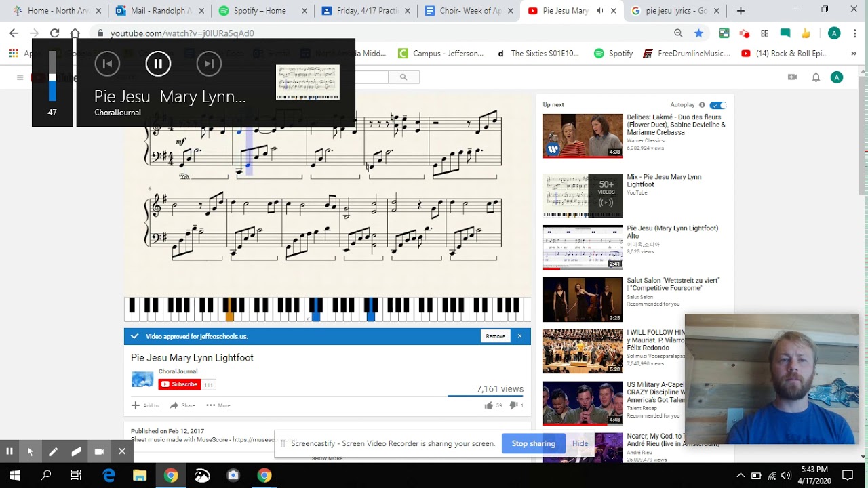Switch to the pie jesu lyrics Google tab

[x=676, y=11]
